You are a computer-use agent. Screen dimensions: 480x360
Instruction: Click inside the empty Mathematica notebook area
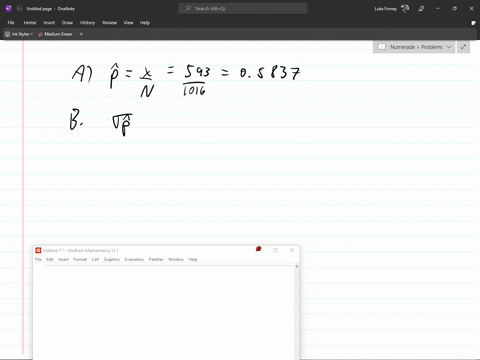coord(164,313)
